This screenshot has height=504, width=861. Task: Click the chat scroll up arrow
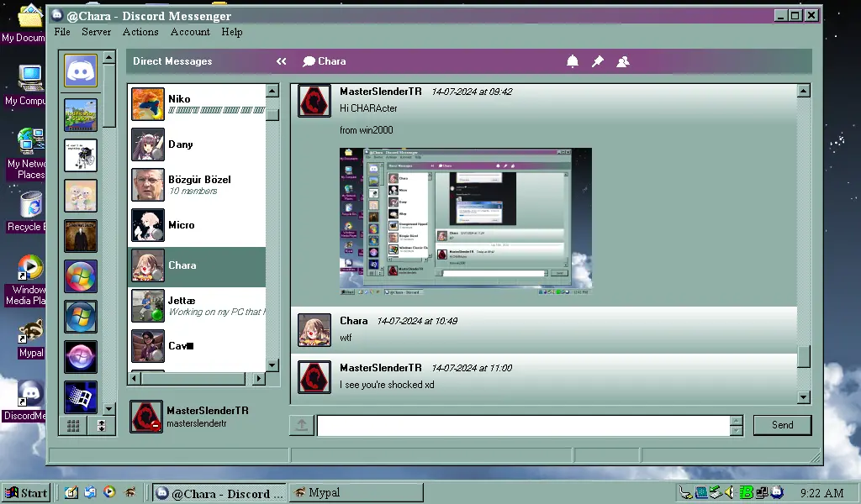click(804, 91)
